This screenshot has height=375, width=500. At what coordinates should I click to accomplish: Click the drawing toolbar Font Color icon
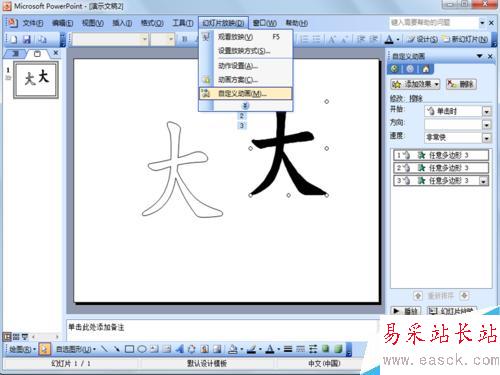[270, 349]
